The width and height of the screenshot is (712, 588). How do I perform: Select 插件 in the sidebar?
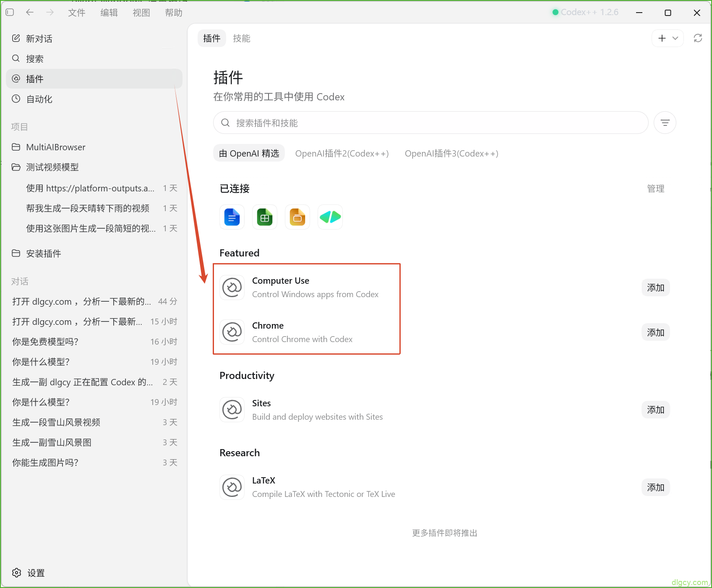coord(94,79)
